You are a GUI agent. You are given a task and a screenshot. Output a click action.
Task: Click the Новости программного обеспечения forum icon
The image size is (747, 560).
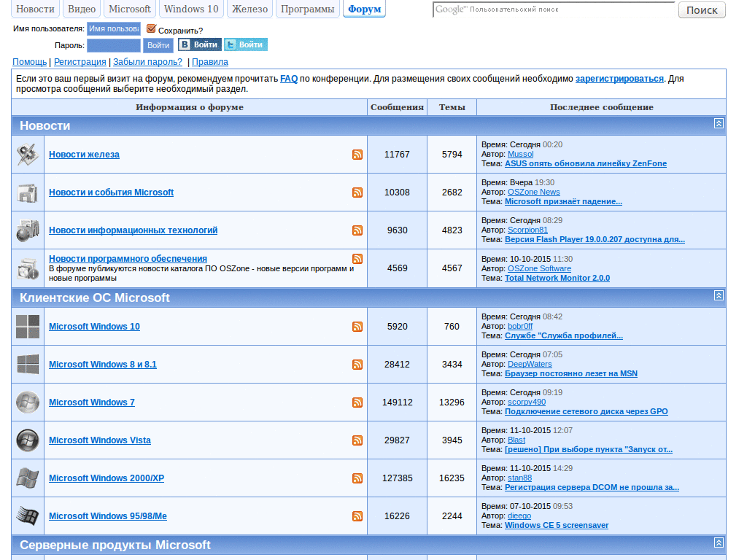coord(28,268)
